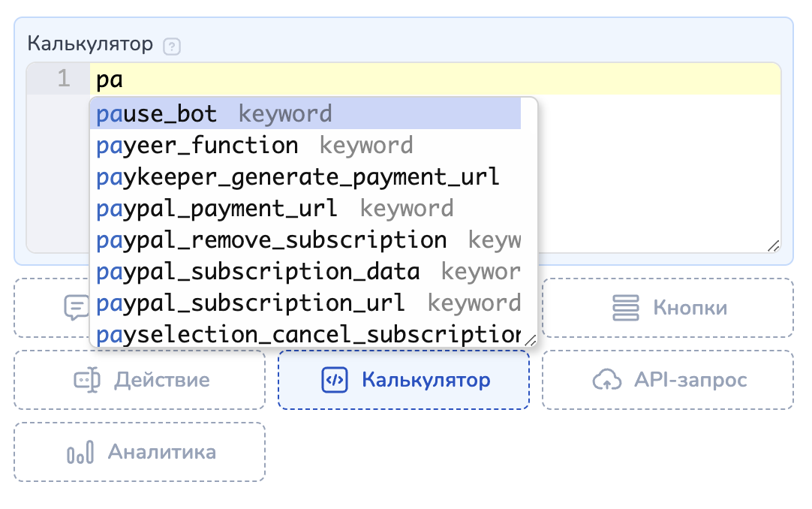Click the robot icon for Действие
812x509 pixels.
pyautogui.click(x=87, y=380)
